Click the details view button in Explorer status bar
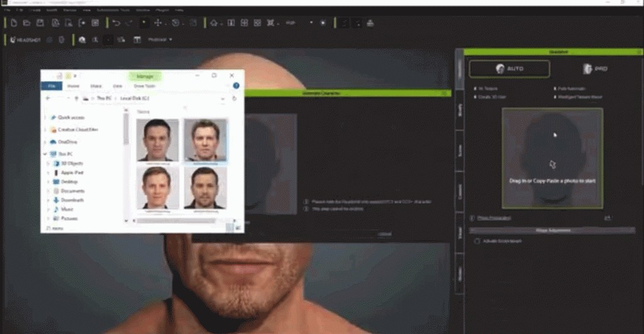This screenshot has height=334, width=644. tap(230, 228)
